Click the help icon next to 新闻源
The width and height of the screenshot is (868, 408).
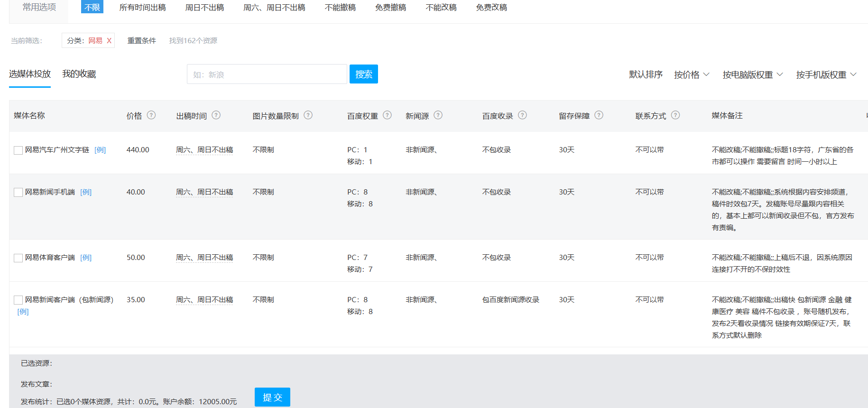click(438, 115)
